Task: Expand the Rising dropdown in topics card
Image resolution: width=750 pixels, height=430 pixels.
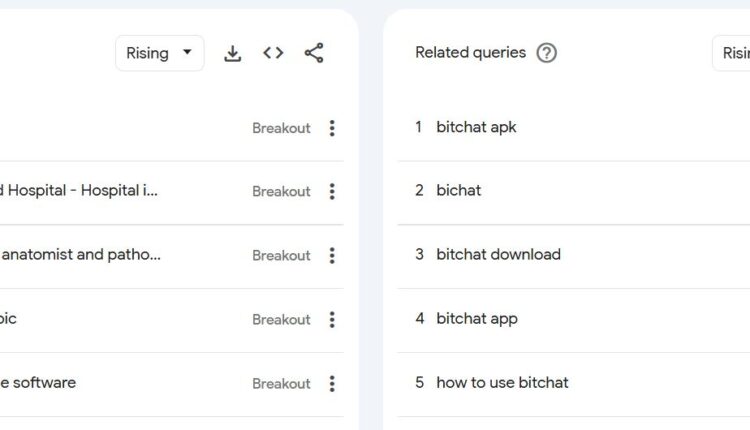Action: tap(159, 54)
